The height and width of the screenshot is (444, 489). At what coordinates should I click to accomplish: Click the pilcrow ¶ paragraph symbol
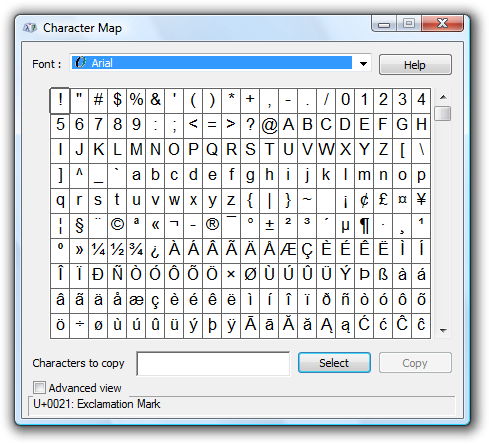(364, 225)
